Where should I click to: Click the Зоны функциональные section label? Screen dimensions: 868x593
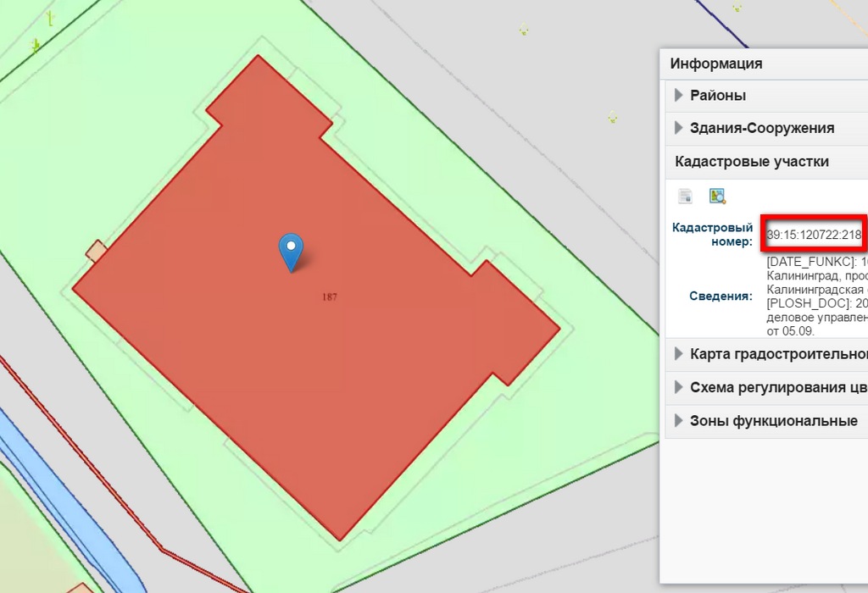tap(773, 420)
